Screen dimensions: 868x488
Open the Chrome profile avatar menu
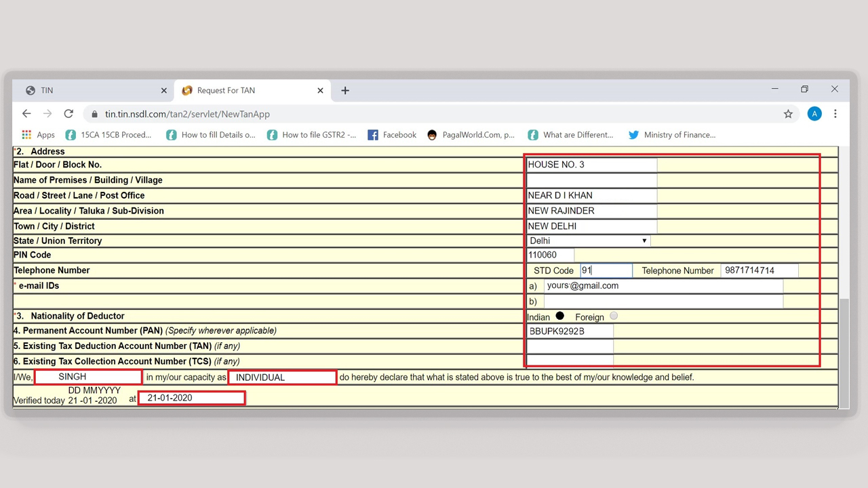[814, 114]
